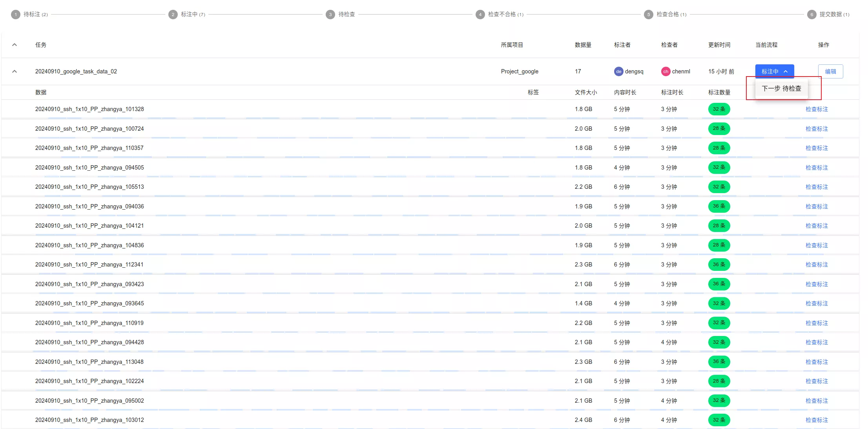The width and height of the screenshot is (868, 429).
Task: Collapse all tasks via header chevron
Action: click(15, 45)
